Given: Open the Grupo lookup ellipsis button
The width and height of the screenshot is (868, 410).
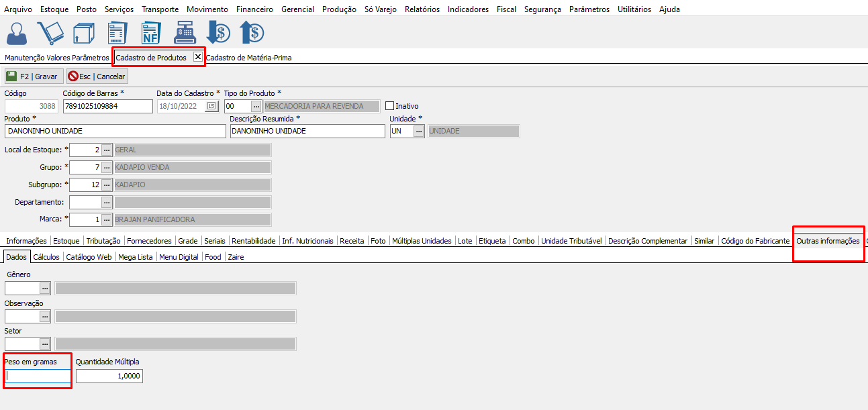Looking at the screenshot, I should pyautogui.click(x=106, y=167).
